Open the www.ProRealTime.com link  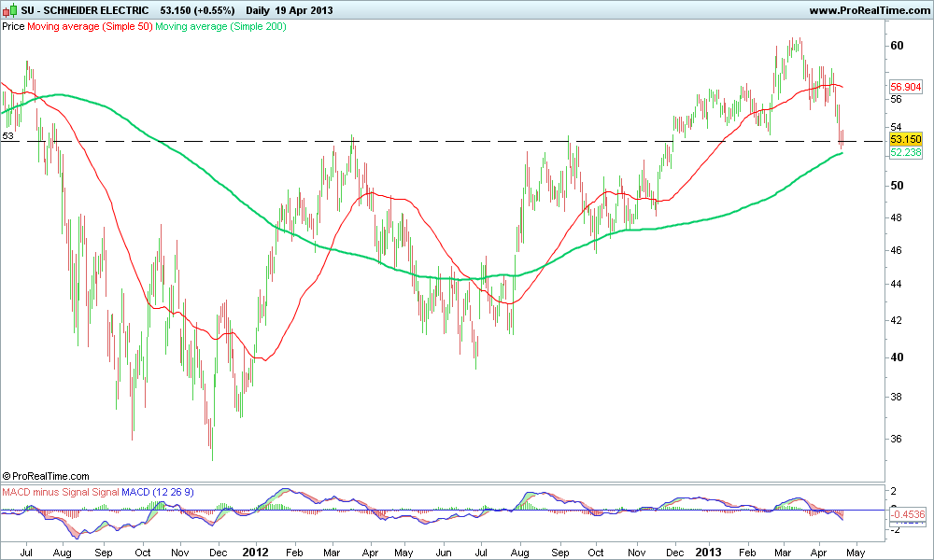(x=869, y=10)
